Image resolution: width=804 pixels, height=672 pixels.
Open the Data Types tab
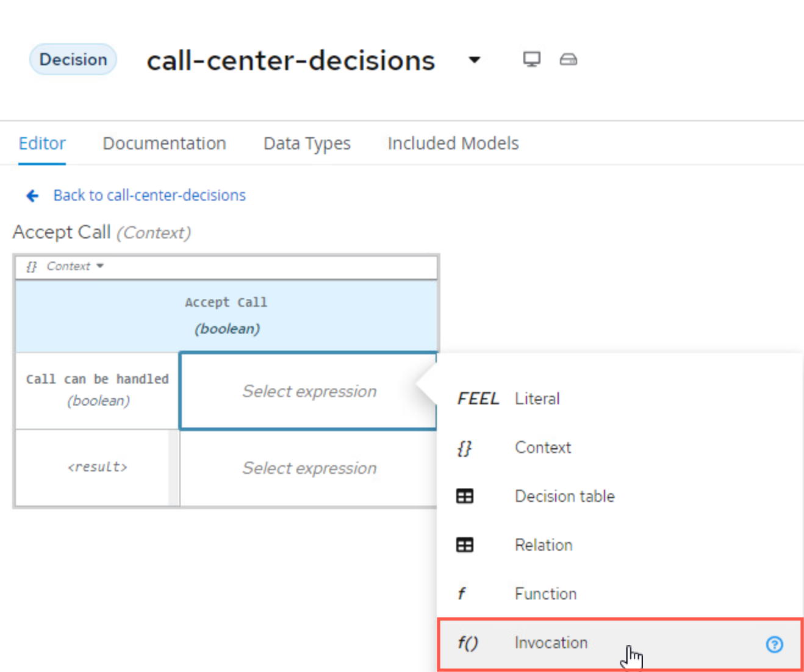tap(307, 143)
